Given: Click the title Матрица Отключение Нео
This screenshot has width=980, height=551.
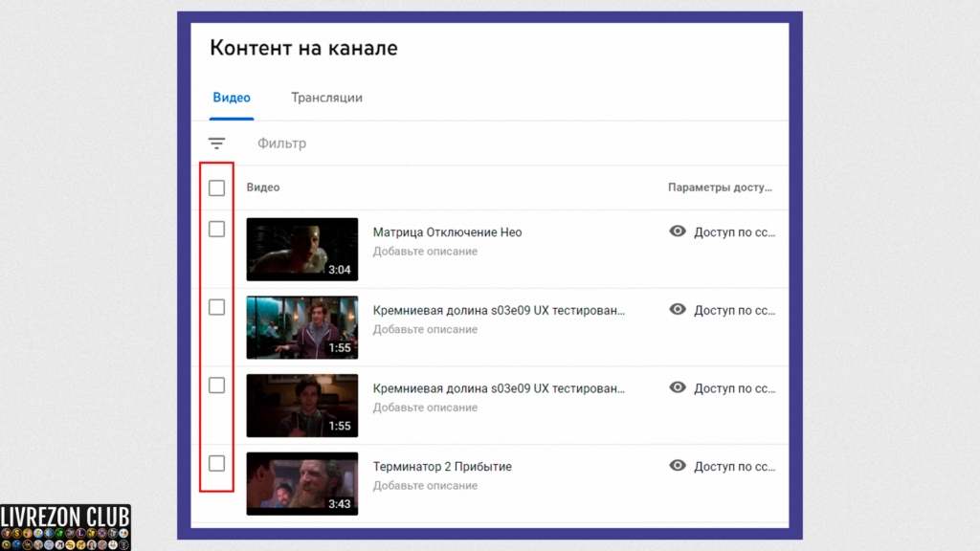Looking at the screenshot, I should (x=448, y=232).
